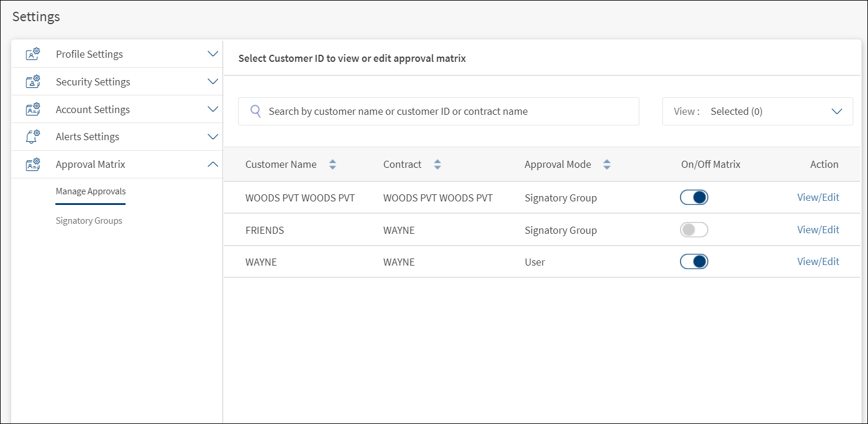
Task: Expand Alerts Settings chevron
Action: [213, 137]
